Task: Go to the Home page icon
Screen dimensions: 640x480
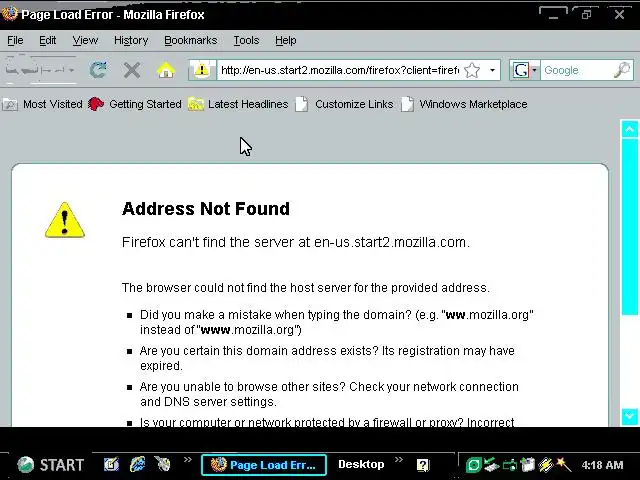Action: pyautogui.click(x=166, y=70)
